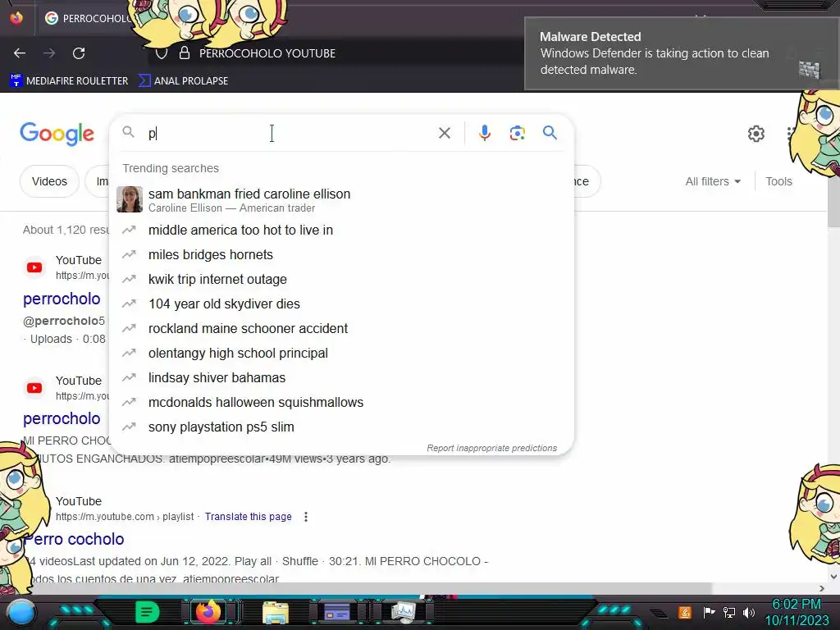840x630 pixels.
Task: Open the volume speaker tray icon
Action: pyautogui.click(x=749, y=612)
